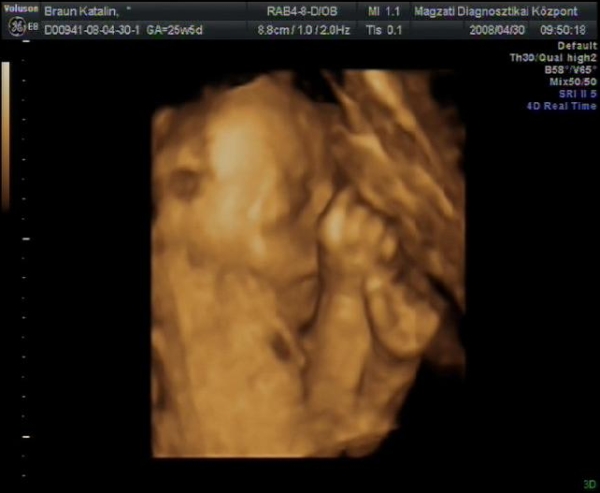The image size is (600, 493).
Task: Click the Default preset label
Action: (x=577, y=46)
